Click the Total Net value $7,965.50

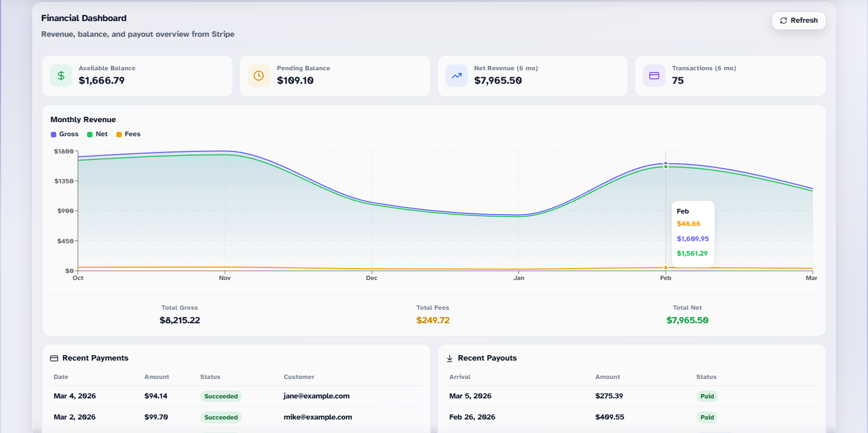click(687, 320)
